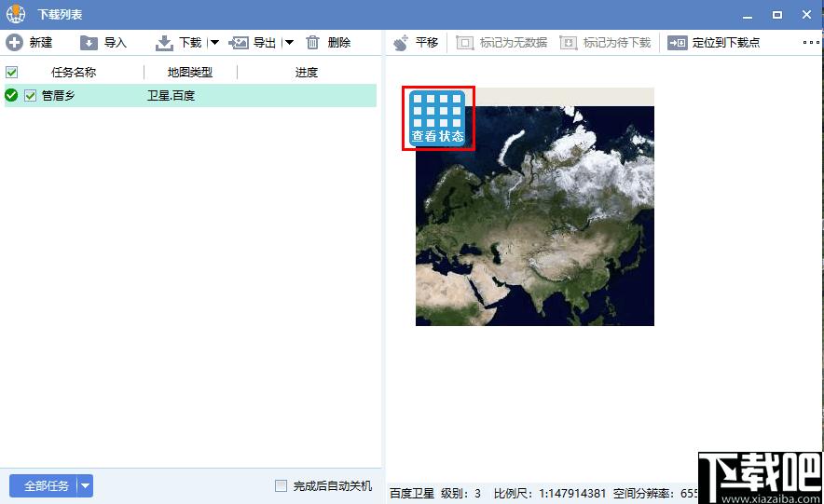This screenshot has width=824, height=504.
Task: Select the 管厝乡 task name
Action: pos(59,96)
